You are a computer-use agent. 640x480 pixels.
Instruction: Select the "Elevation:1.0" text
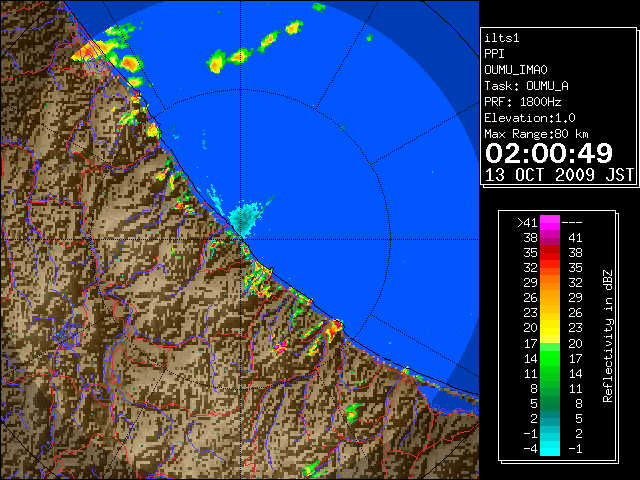click(530, 118)
